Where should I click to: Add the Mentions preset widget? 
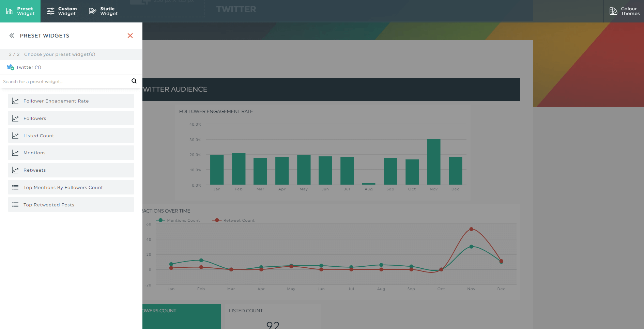pos(71,153)
